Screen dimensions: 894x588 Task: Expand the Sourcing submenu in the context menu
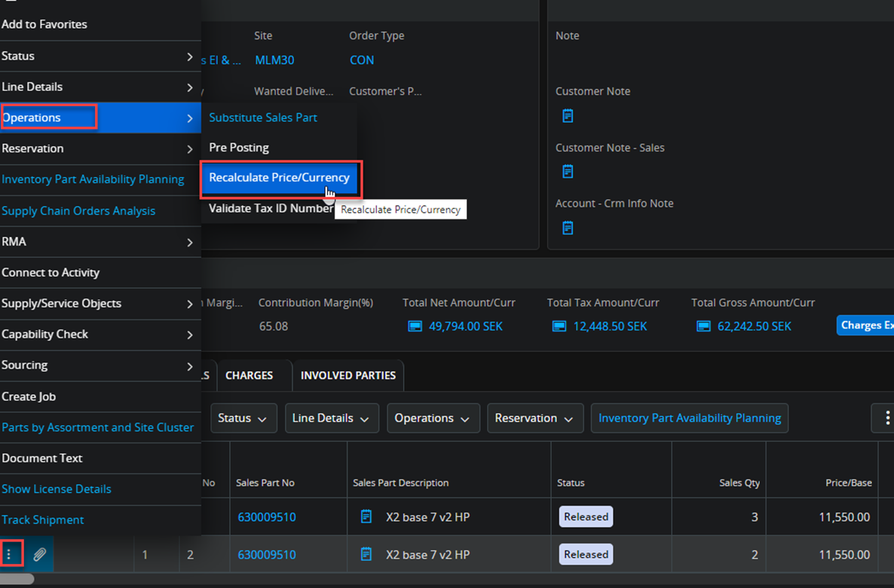98,366
